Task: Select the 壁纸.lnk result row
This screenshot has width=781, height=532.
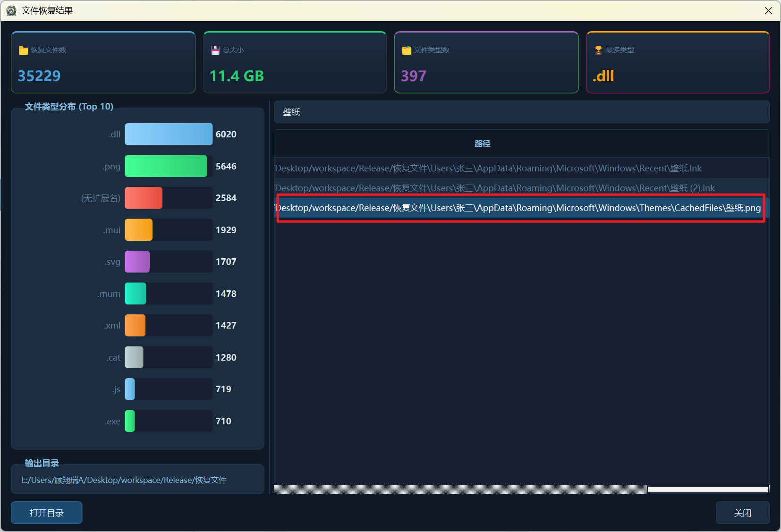Action: point(488,168)
